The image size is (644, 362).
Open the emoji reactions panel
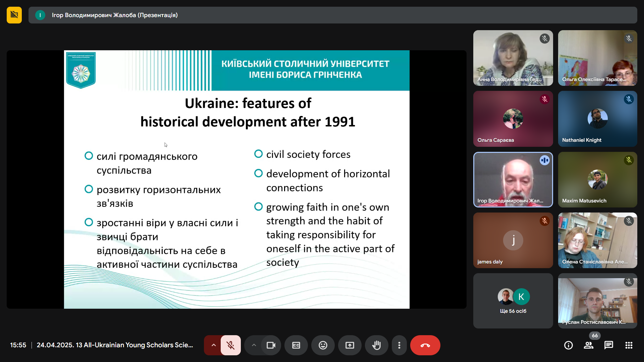(x=323, y=345)
